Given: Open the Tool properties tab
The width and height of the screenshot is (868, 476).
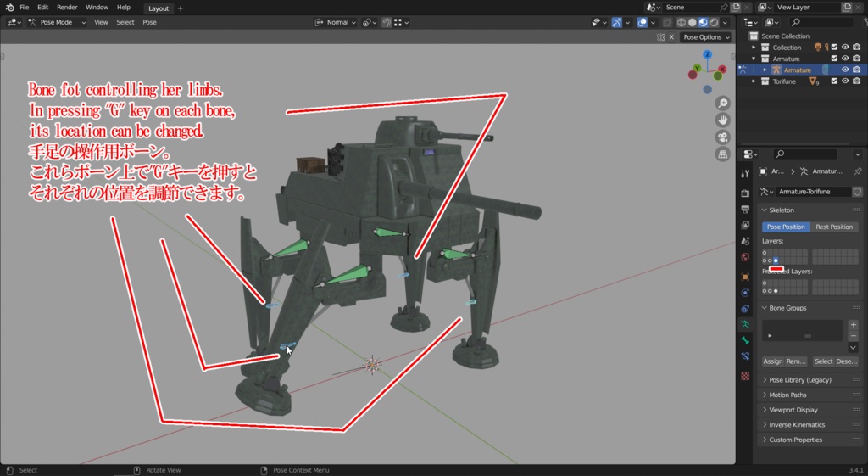Looking at the screenshot, I should tap(745, 174).
